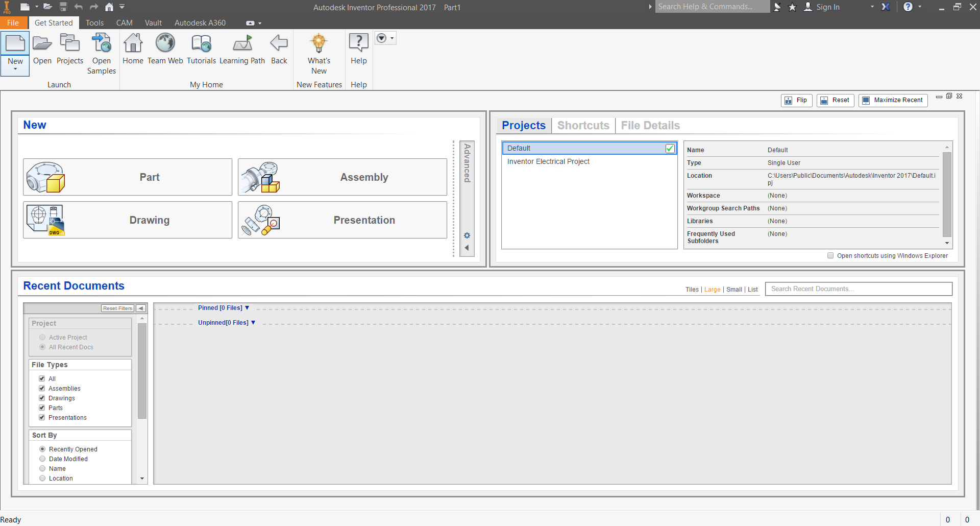The height and width of the screenshot is (526, 980).
Task: Collapse Advanced panel with the left arrow
Action: tap(467, 248)
